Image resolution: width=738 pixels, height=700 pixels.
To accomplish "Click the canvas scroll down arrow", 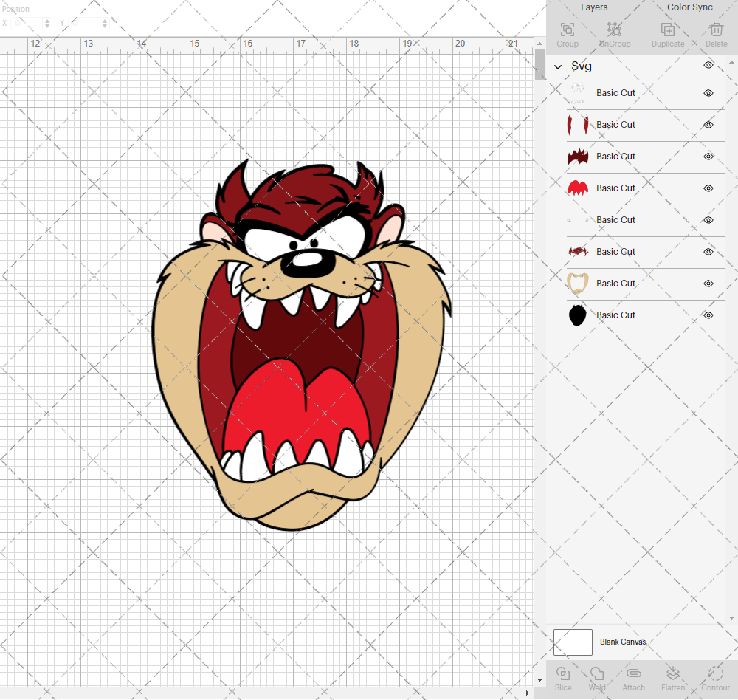I will (540, 680).
